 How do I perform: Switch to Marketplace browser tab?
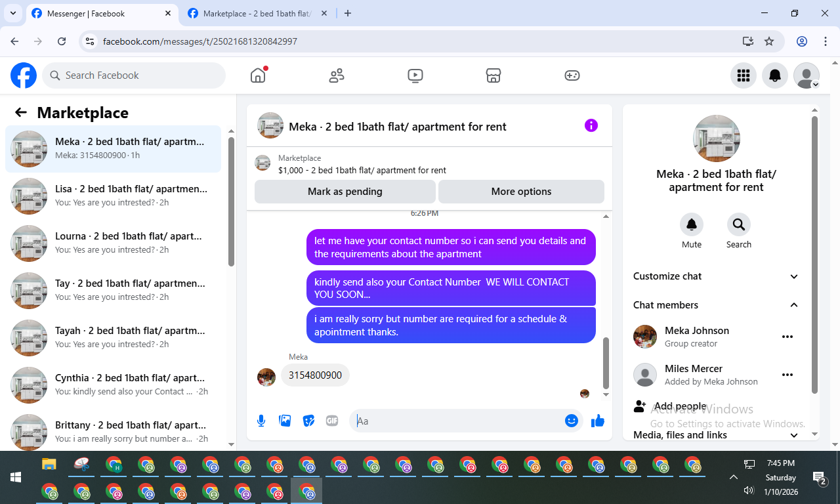coord(259,13)
